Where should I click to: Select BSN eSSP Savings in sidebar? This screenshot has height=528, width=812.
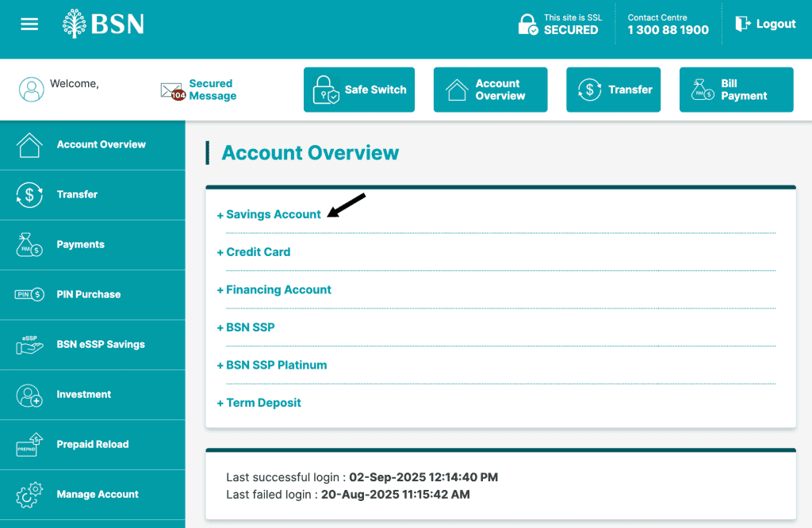coord(93,345)
